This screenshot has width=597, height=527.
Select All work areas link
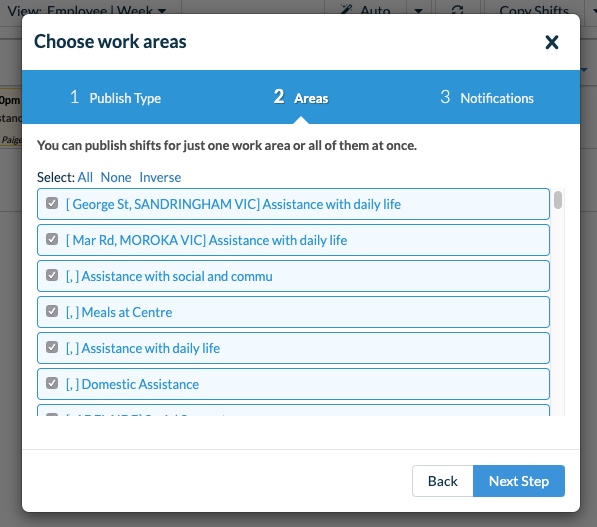(85, 177)
